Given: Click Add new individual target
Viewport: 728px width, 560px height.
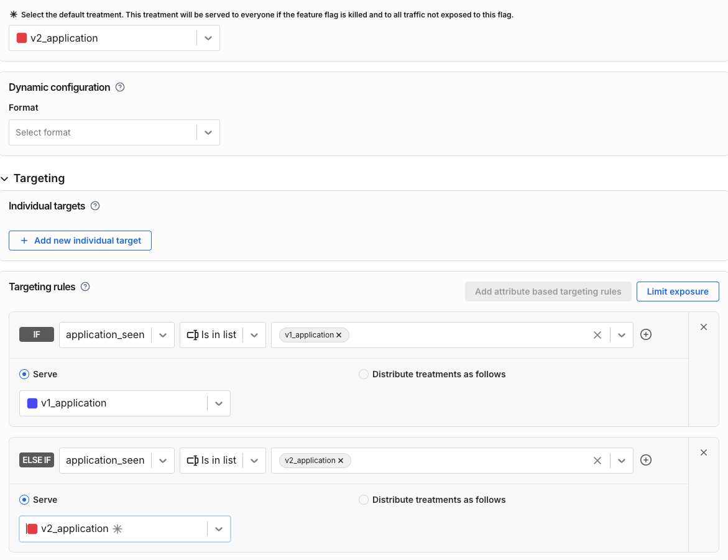Looking at the screenshot, I should pyautogui.click(x=80, y=241).
